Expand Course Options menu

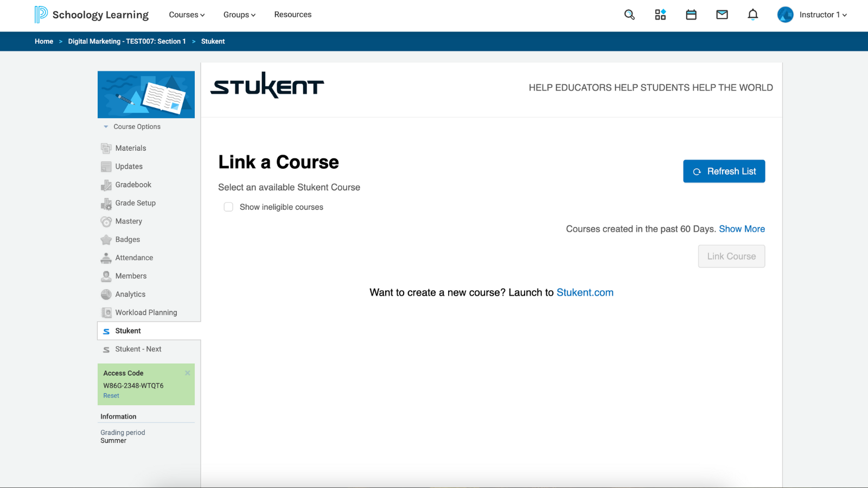pos(132,127)
